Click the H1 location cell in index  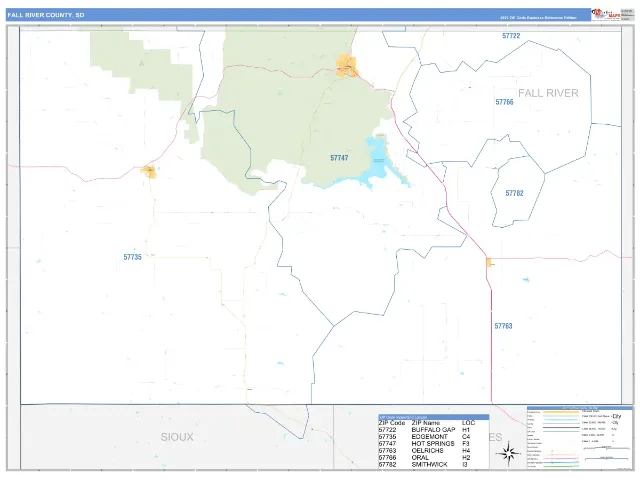(x=466, y=430)
